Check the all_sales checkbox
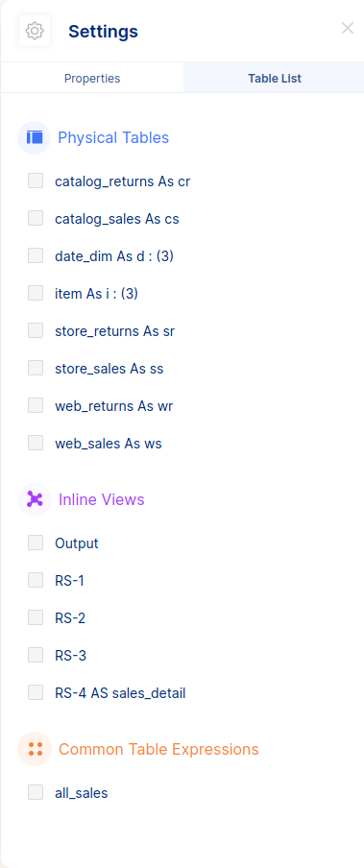Image resolution: width=364 pixels, height=868 pixels. (36, 792)
